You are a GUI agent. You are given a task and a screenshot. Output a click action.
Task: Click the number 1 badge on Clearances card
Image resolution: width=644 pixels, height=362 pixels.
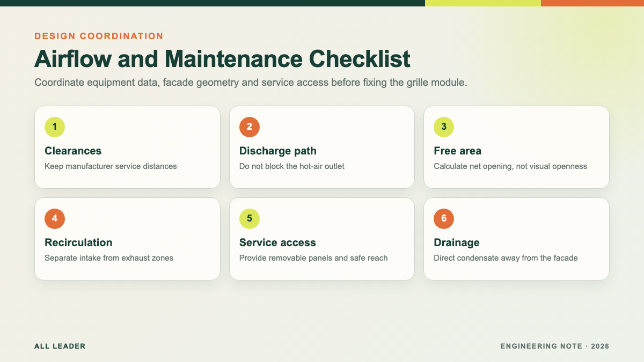[55, 127]
